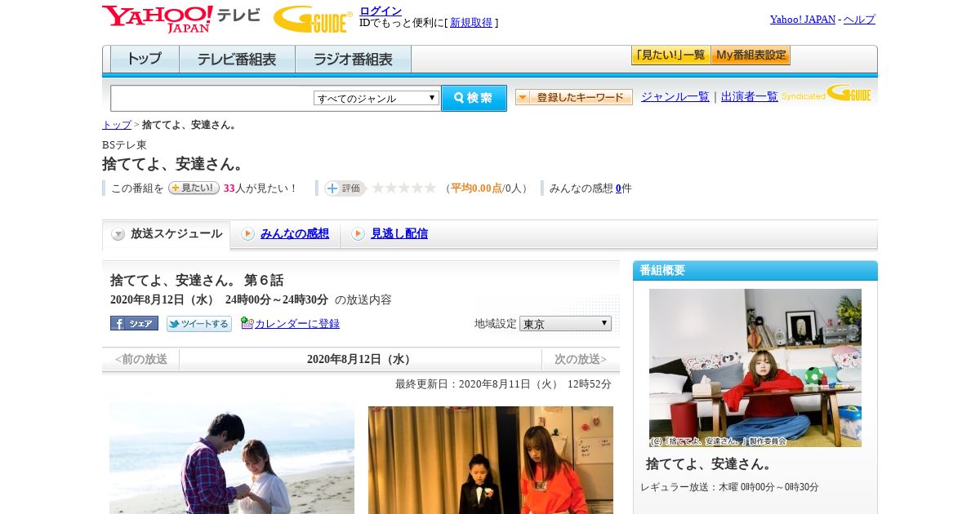Open the indoor scene episode photo
Screen dimensions: 980x514
point(491,460)
